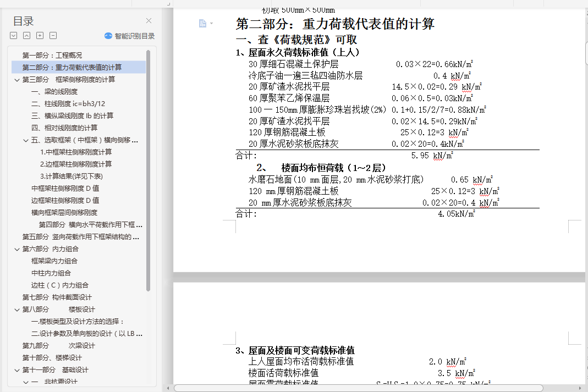
Task: Go to 第一部分：工程概况 in the outline
Action: tap(52, 56)
